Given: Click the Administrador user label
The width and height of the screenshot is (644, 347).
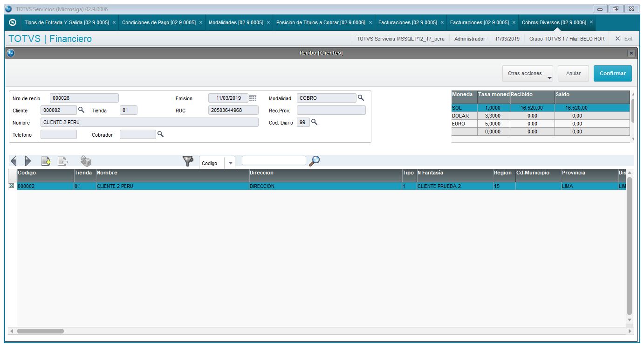Looking at the screenshot, I should pos(470,39).
